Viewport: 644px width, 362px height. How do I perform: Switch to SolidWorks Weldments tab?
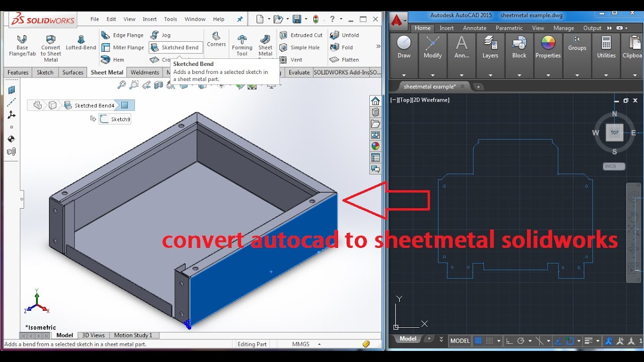pyautogui.click(x=145, y=72)
